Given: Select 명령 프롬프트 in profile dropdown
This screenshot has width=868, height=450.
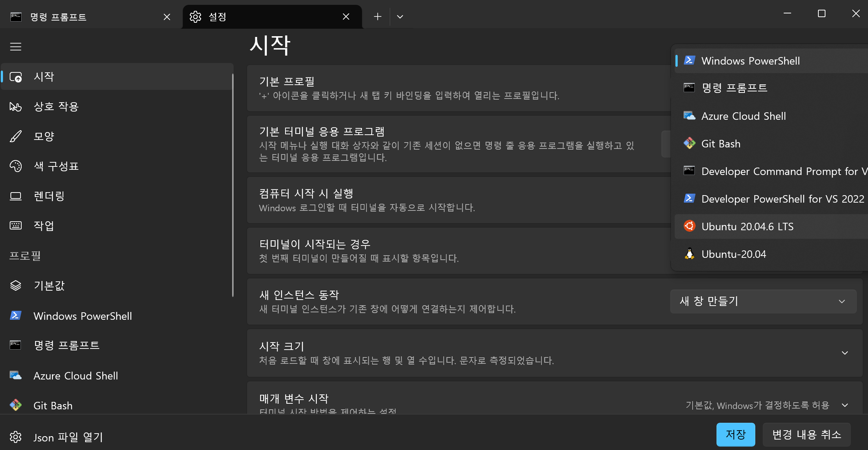Looking at the screenshot, I should coord(771,88).
